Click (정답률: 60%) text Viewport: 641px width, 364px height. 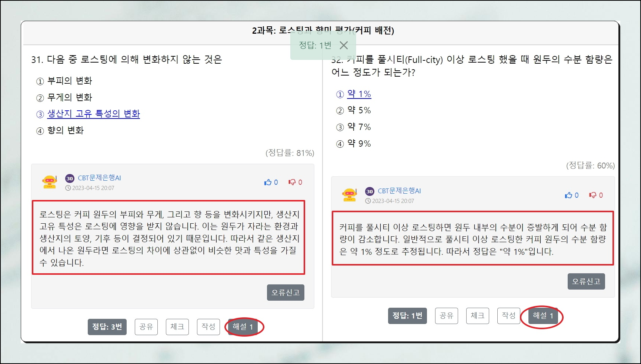[590, 166]
